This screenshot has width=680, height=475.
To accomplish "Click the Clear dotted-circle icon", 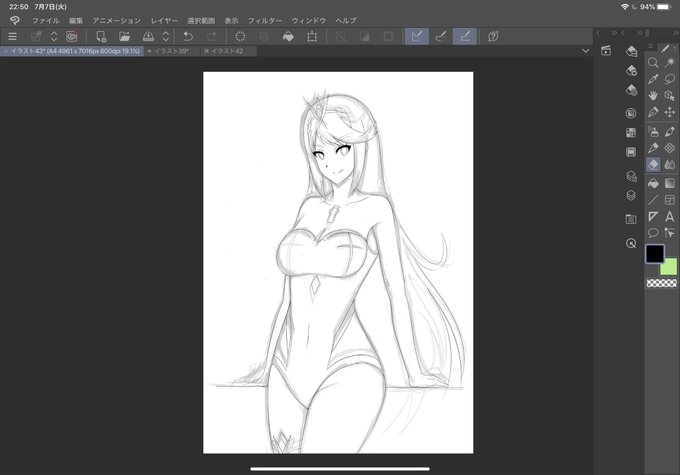I will (x=240, y=36).
